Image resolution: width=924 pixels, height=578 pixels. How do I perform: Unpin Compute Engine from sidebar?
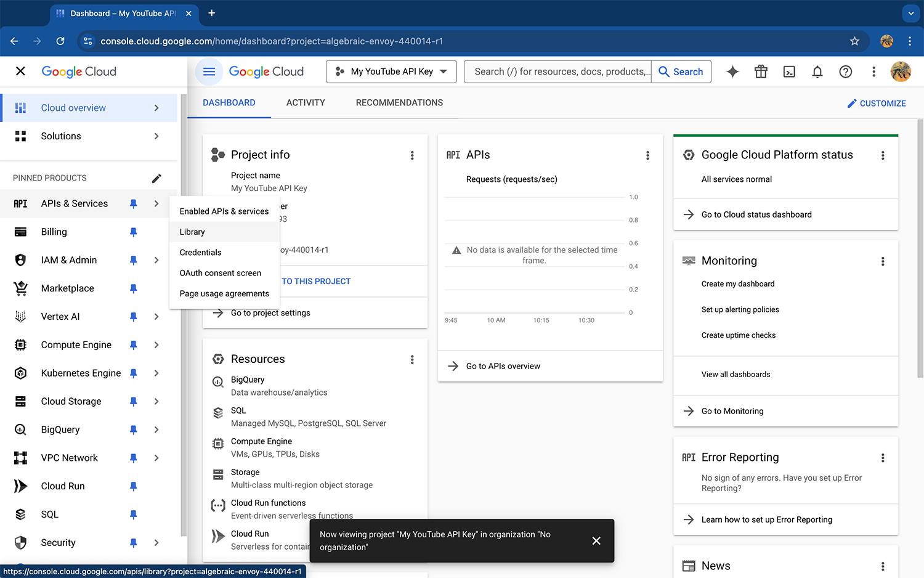tap(134, 345)
